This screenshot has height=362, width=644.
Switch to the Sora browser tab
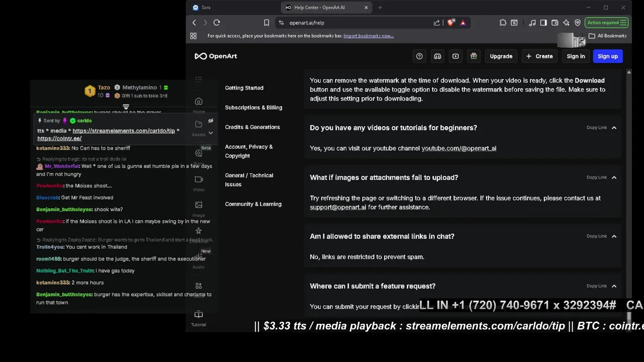pos(231,8)
